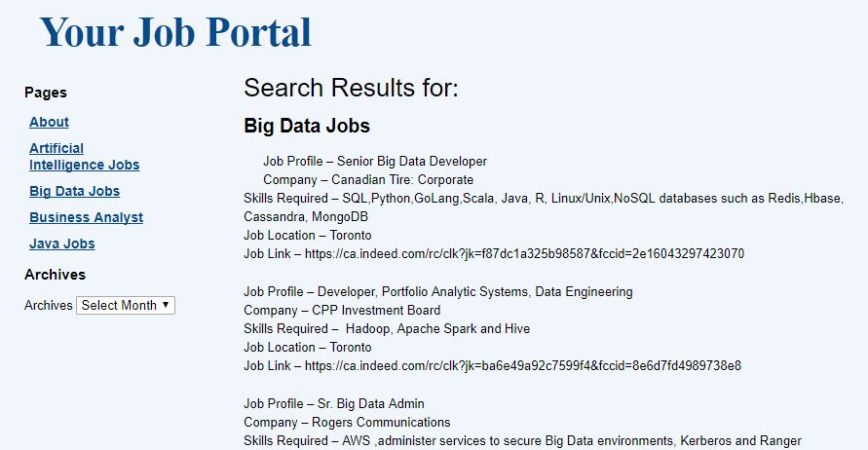Viewport: 868px width, 450px height.
Task: Click the bold Archives sidebar heading
Action: click(x=55, y=275)
